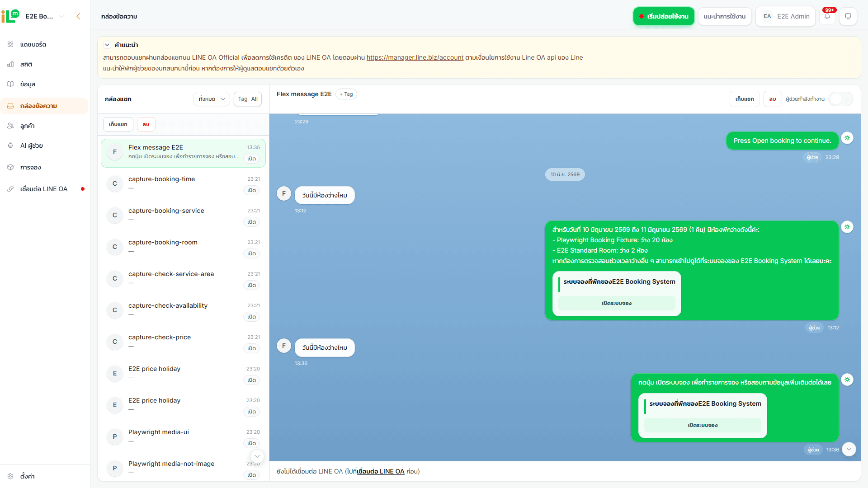Open การจอง in the sidebar
The image size is (868, 488).
coord(44,167)
